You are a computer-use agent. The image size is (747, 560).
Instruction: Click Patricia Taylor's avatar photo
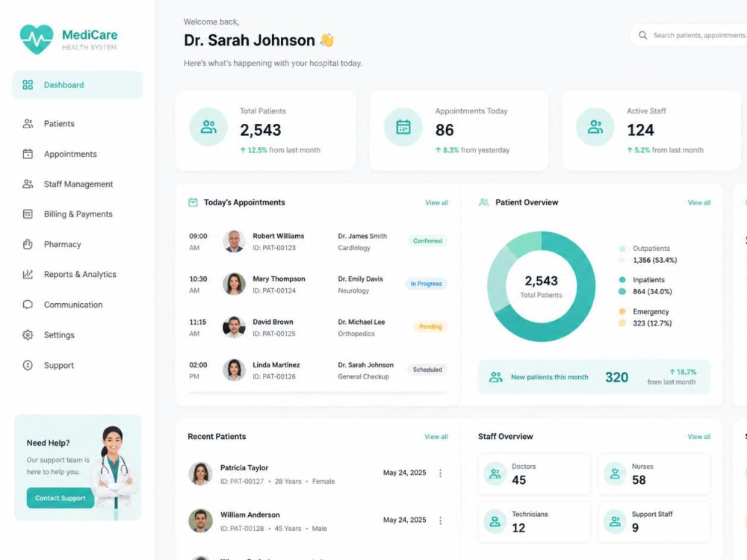(x=200, y=474)
